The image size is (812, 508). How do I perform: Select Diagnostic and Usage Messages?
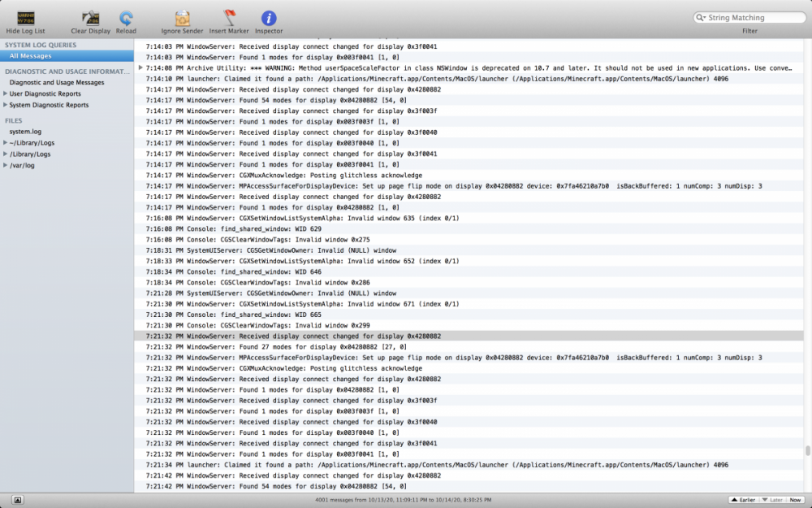pyautogui.click(x=57, y=82)
